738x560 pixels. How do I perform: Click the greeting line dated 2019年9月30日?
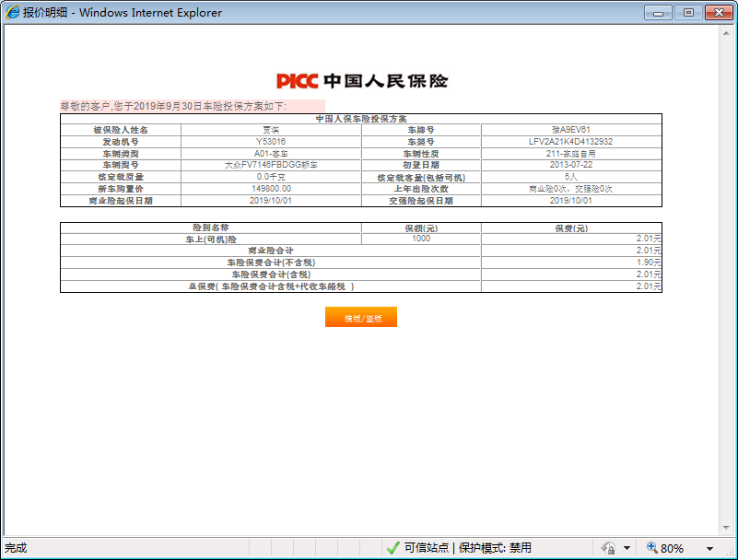[x=173, y=106]
